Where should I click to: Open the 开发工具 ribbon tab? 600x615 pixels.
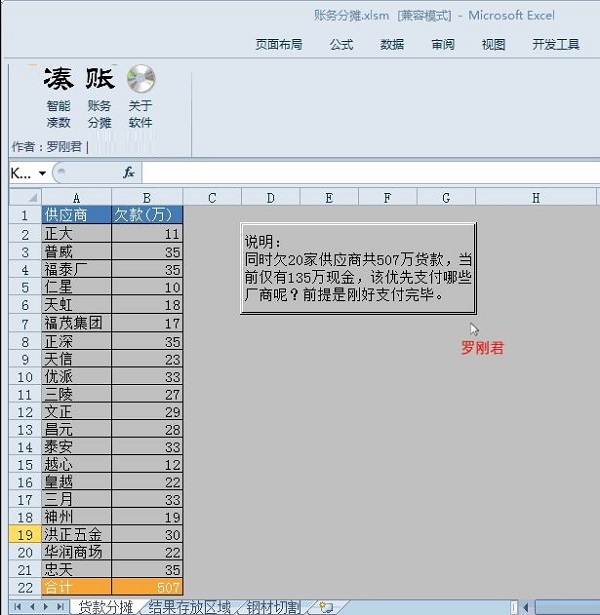click(x=556, y=45)
